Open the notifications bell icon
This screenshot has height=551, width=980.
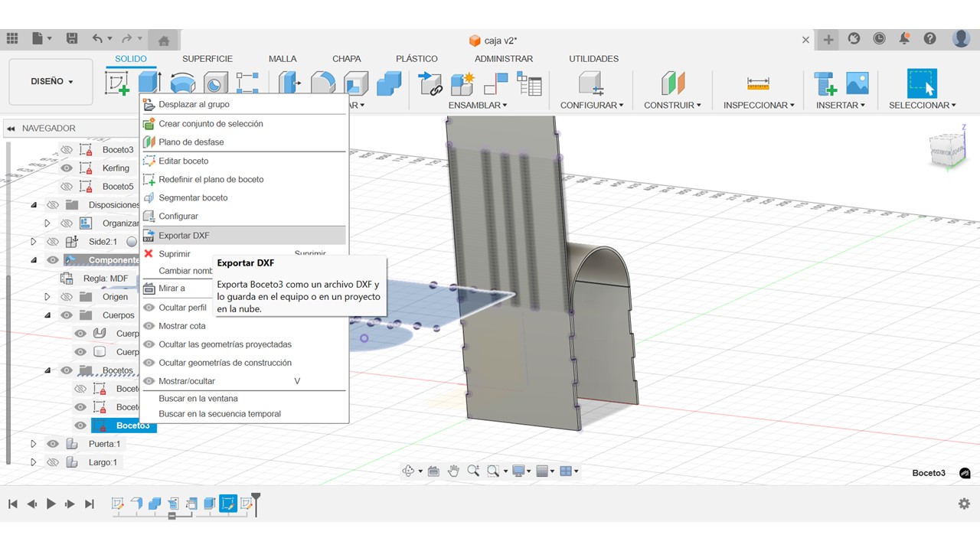(x=904, y=39)
